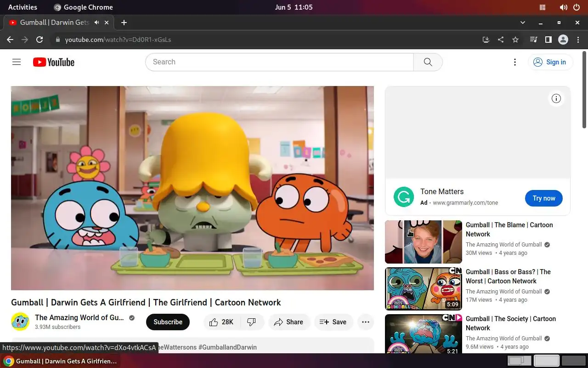
Task: Open Bass or Bass video thumbnail
Action: click(424, 289)
